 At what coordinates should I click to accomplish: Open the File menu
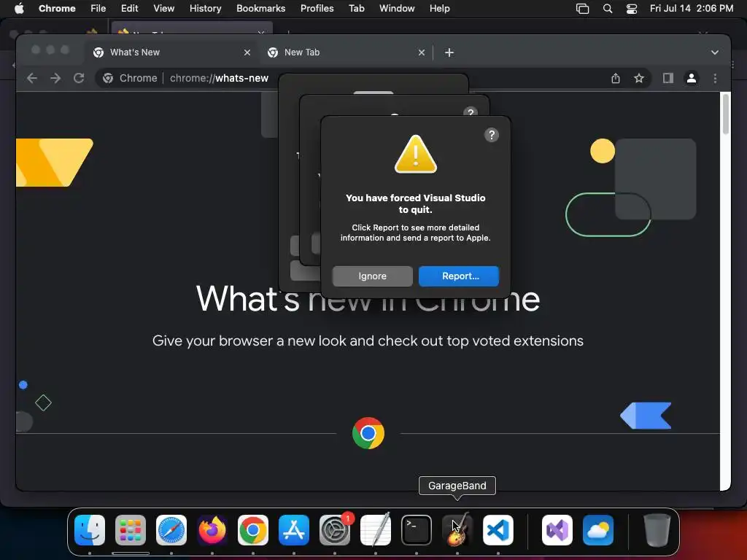(98, 9)
